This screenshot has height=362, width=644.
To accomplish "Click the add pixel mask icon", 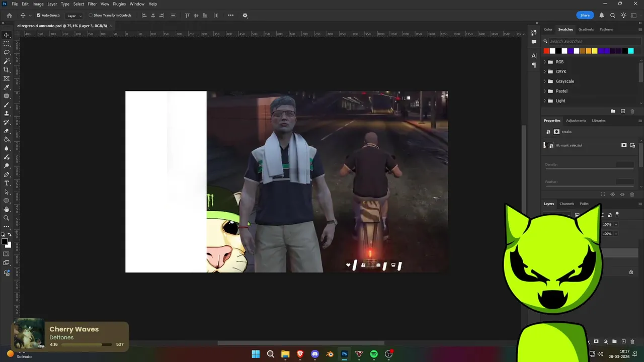I will pyautogui.click(x=624, y=145).
